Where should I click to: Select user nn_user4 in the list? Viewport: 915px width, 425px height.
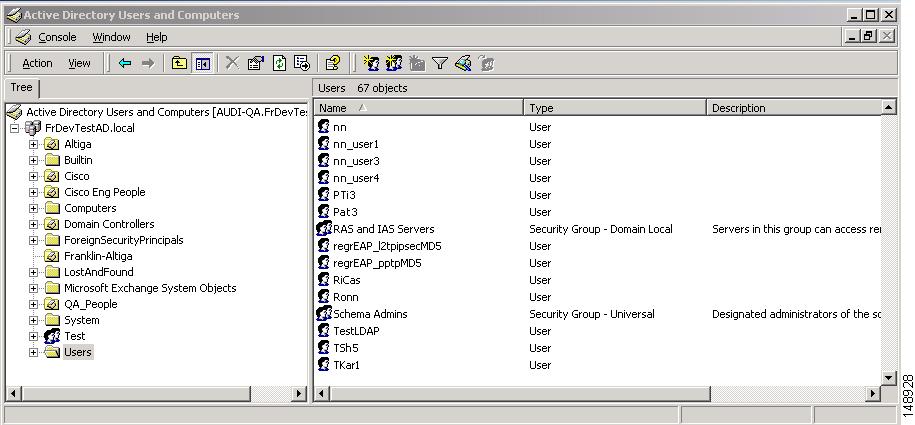(356, 177)
